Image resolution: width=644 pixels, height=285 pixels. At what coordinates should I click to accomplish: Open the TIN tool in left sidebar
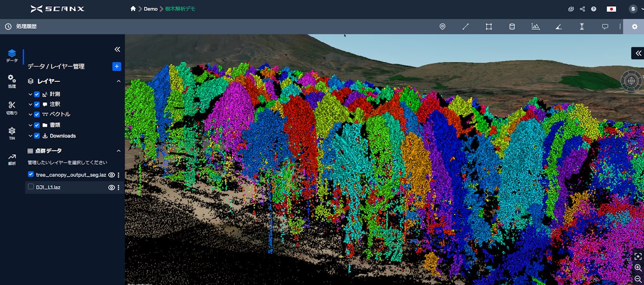tap(12, 132)
